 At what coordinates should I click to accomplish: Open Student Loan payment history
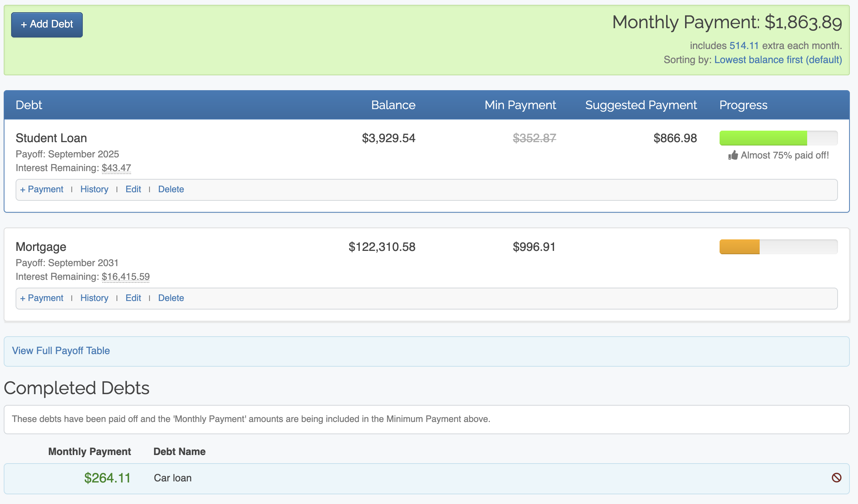(x=94, y=189)
